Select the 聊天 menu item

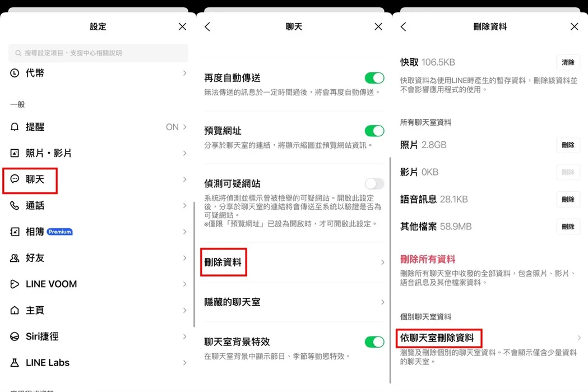coord(98,179)
